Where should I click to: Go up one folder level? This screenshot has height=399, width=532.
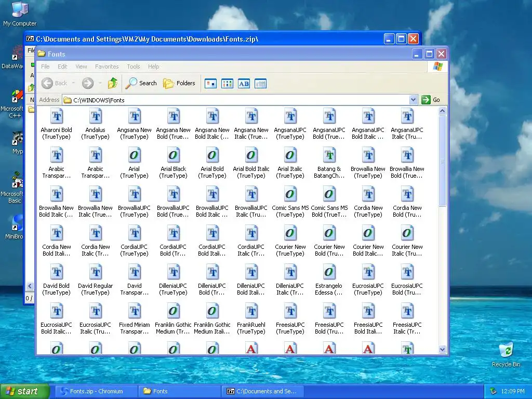(113, 83)
